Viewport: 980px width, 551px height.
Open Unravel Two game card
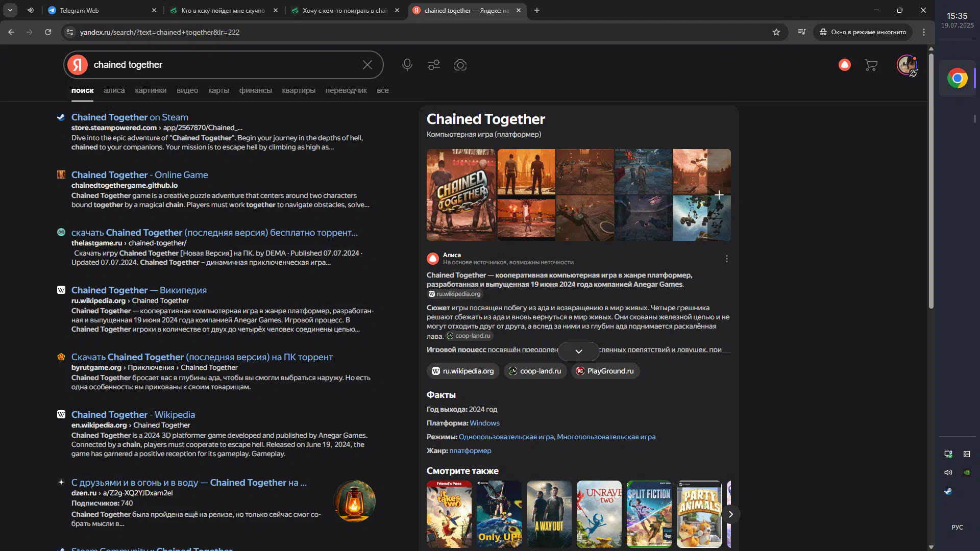599,514
